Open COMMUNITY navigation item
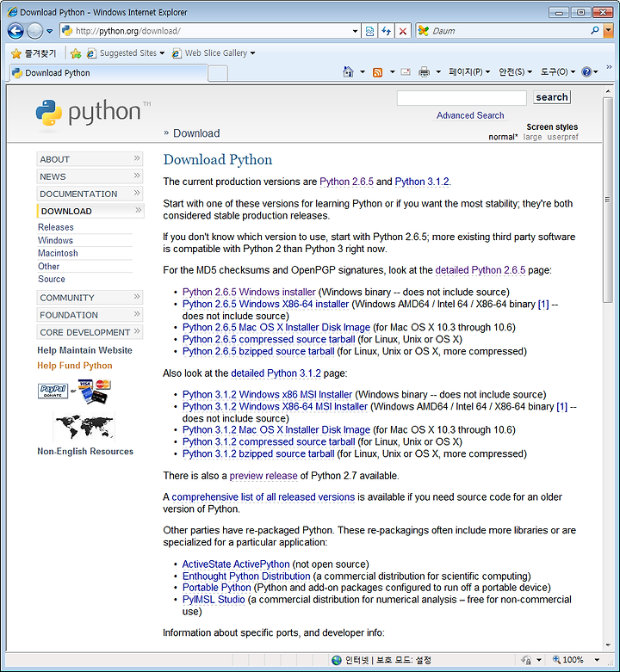 coord(90,298)
